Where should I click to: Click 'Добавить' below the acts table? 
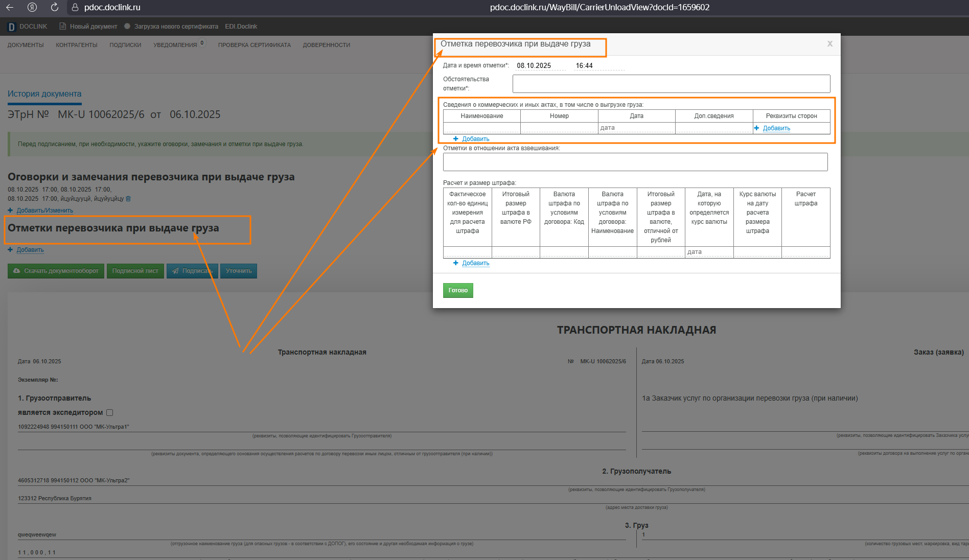pos(476,139)
